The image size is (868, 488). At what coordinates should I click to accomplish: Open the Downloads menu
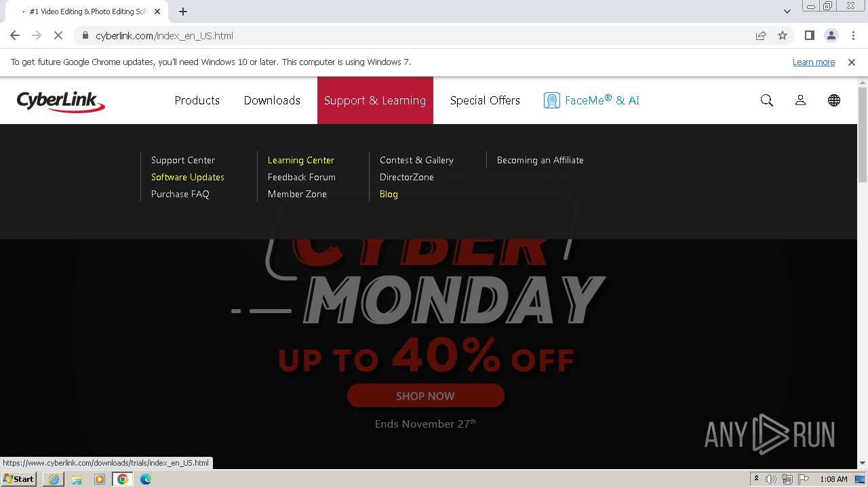pos(272,100)
